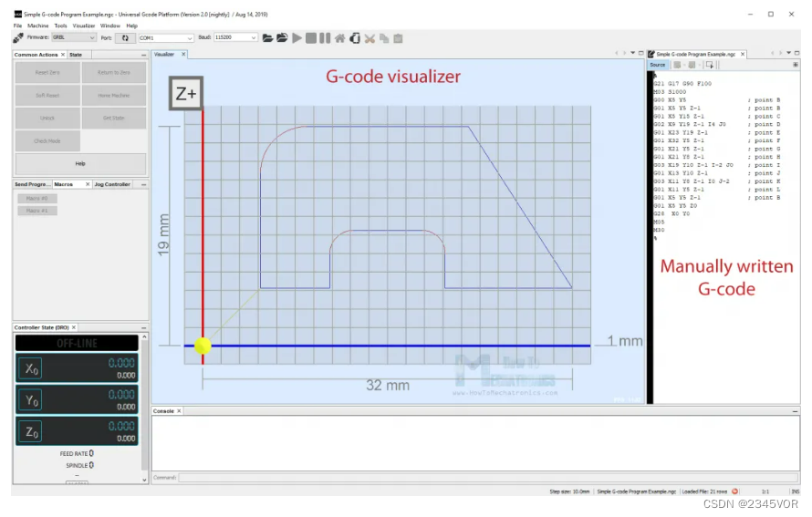This screenshot has height=517, width=812.
Task: Pause the stream with the Pause button
Action: (x=325, y=37)
